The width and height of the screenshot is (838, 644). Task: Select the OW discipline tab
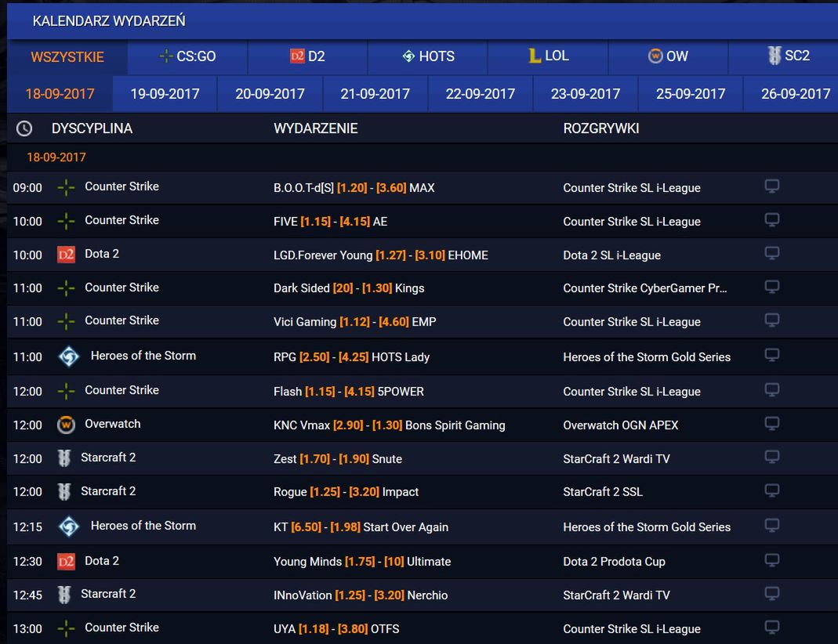pos(668,56)
